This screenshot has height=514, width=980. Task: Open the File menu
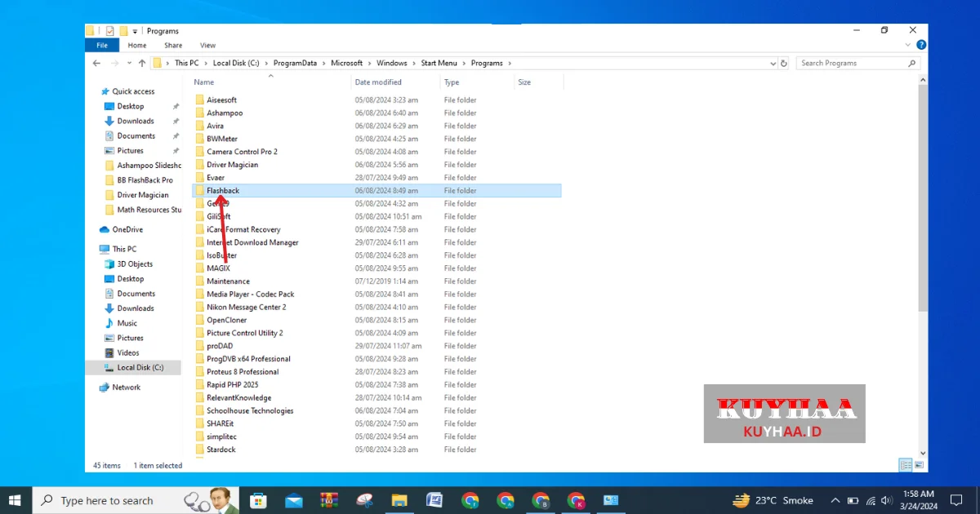[102, 46]
